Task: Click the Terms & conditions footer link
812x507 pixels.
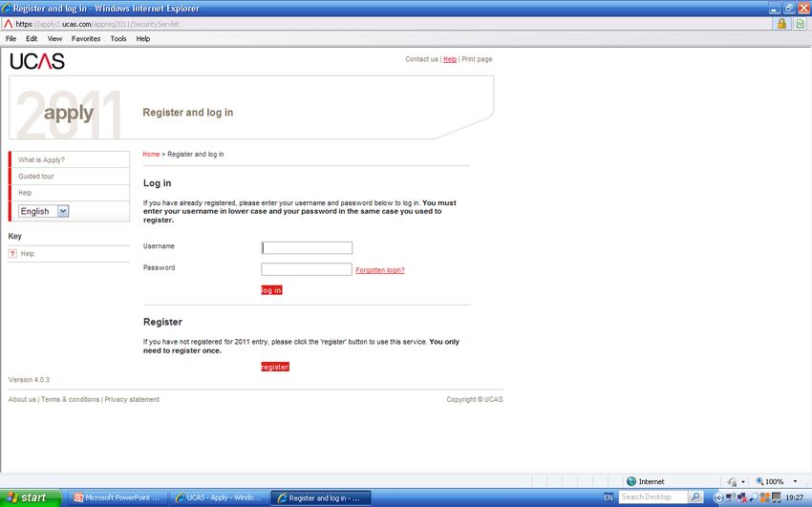Action: click(x=71, y=399)
